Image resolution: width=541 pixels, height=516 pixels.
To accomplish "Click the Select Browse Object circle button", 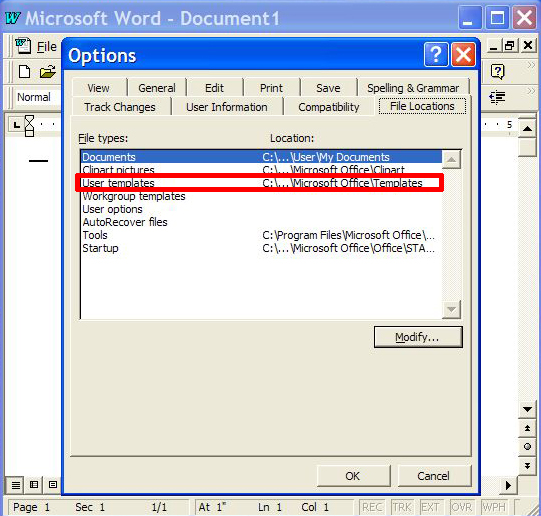I will pos(527,447).
